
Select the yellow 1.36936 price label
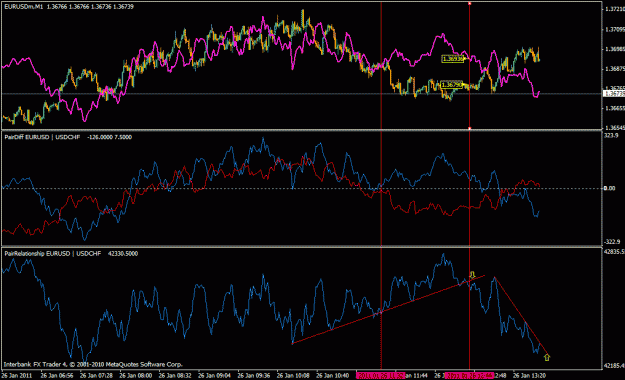454,59
